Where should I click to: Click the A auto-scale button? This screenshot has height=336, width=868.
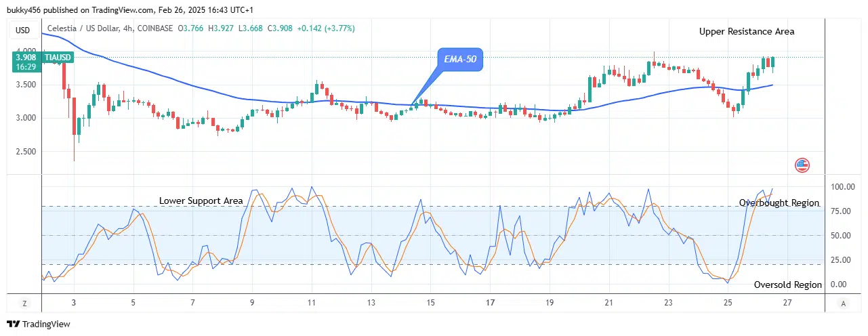pos(842,303)
